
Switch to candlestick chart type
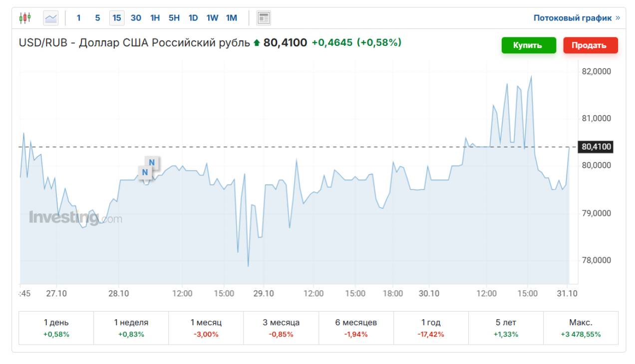(25, 18)
